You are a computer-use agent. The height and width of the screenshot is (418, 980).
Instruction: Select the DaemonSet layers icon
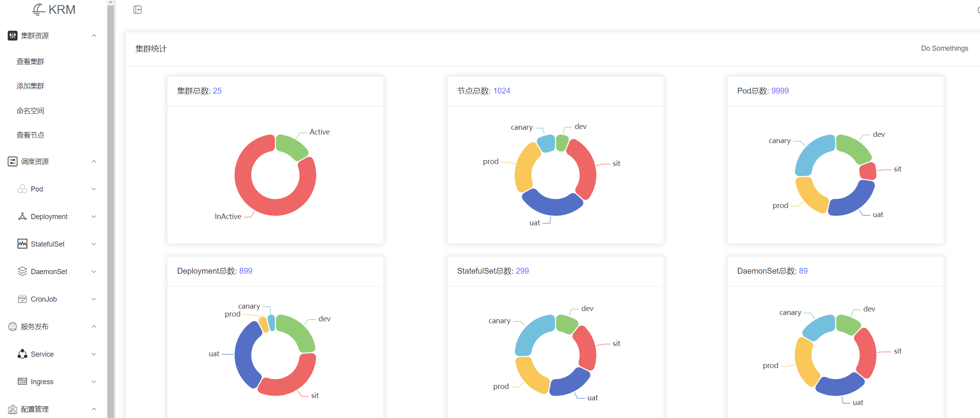22,271
